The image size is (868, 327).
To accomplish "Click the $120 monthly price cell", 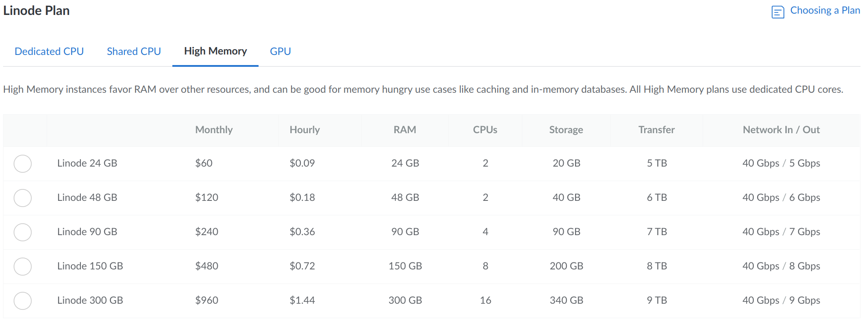I will tap(207, 198).
